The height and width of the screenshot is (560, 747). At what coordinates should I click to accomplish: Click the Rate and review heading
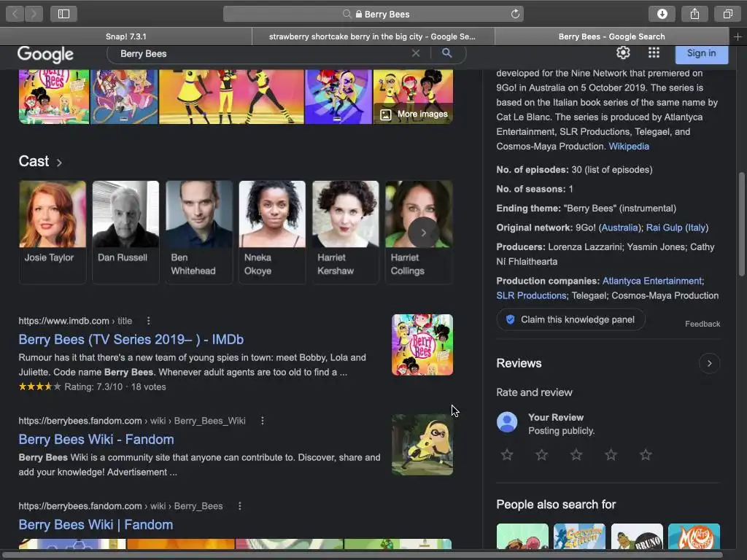(x=534, y=392)
